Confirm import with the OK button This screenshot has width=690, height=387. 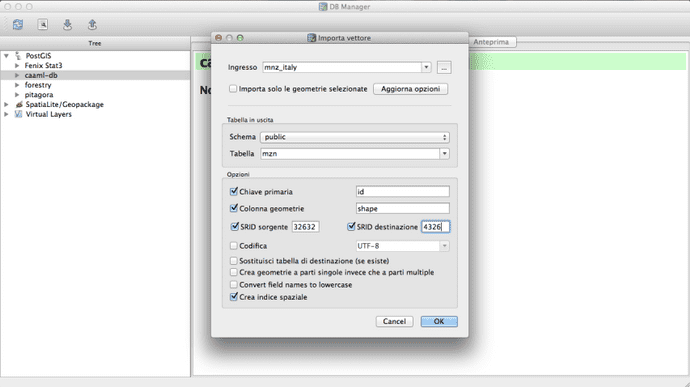click(x=439, y=321)
